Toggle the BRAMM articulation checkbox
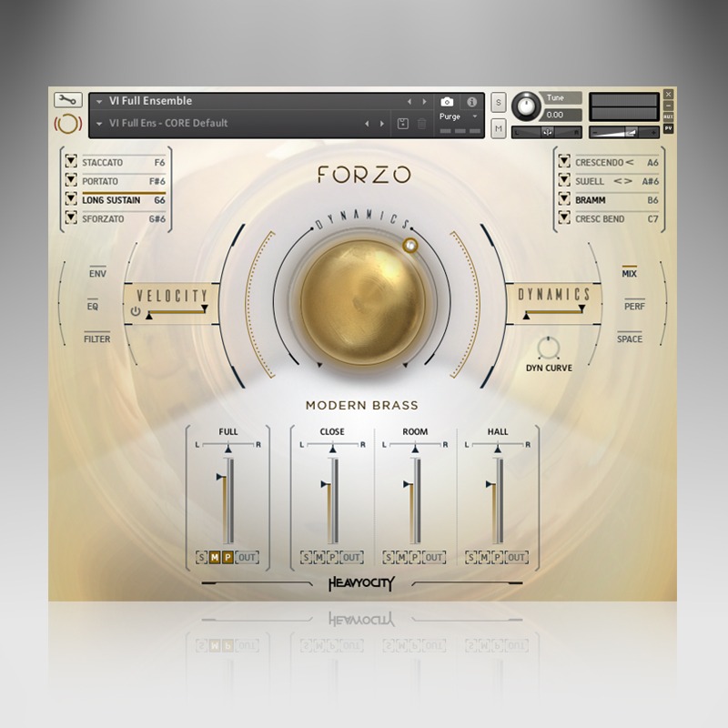The width and height of the screenshot is (728, 728). 564,200
